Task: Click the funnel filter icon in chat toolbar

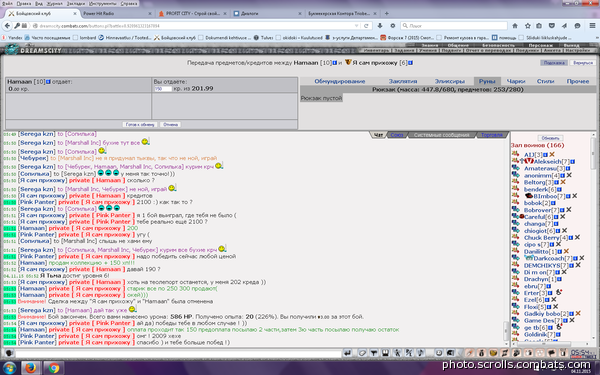Action: (374, 353)
